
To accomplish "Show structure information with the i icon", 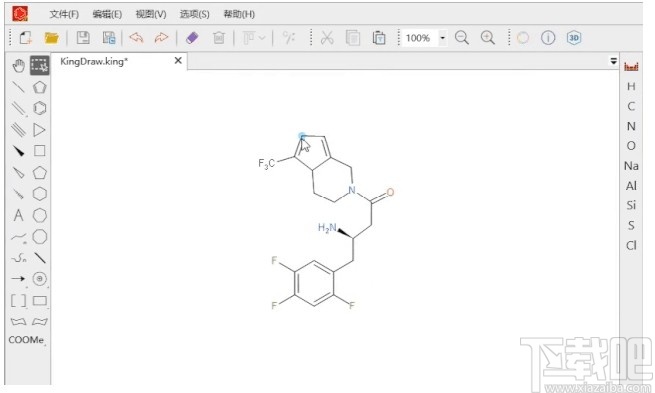I will (548, 38).
